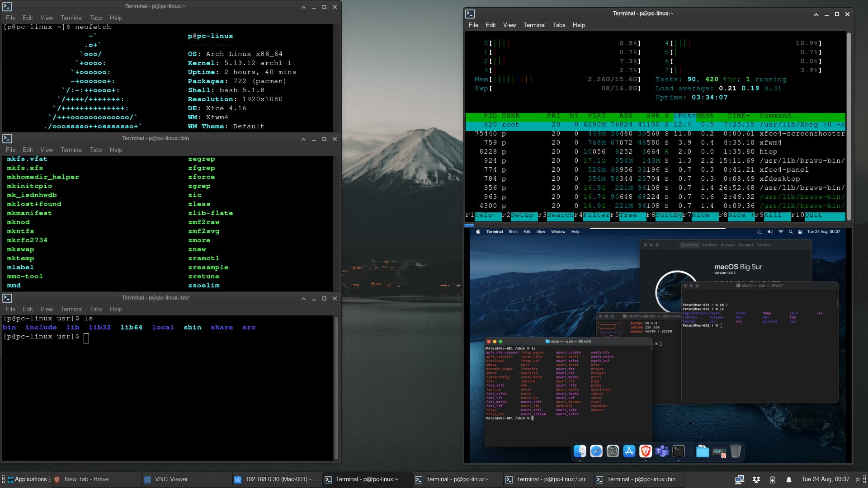The height and width of the screenshot is (488, 868).
Task: Open Edit menu in the htop terminal
Action: (x=491, y=25)
